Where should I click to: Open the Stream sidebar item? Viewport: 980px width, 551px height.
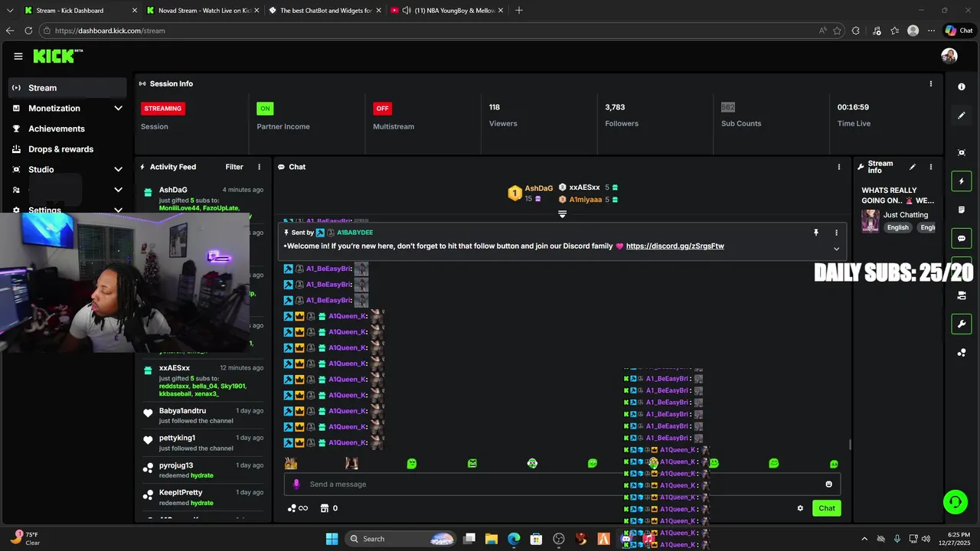point(67,88)
